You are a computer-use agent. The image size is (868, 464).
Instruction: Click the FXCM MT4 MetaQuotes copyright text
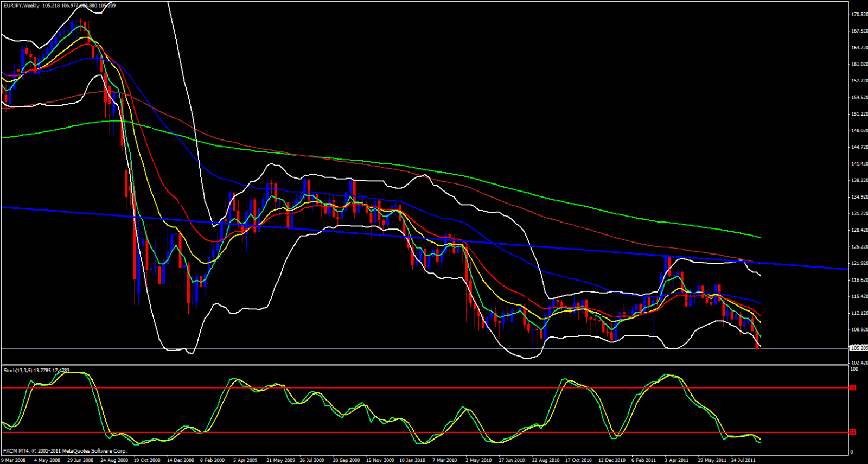[65, 451]
